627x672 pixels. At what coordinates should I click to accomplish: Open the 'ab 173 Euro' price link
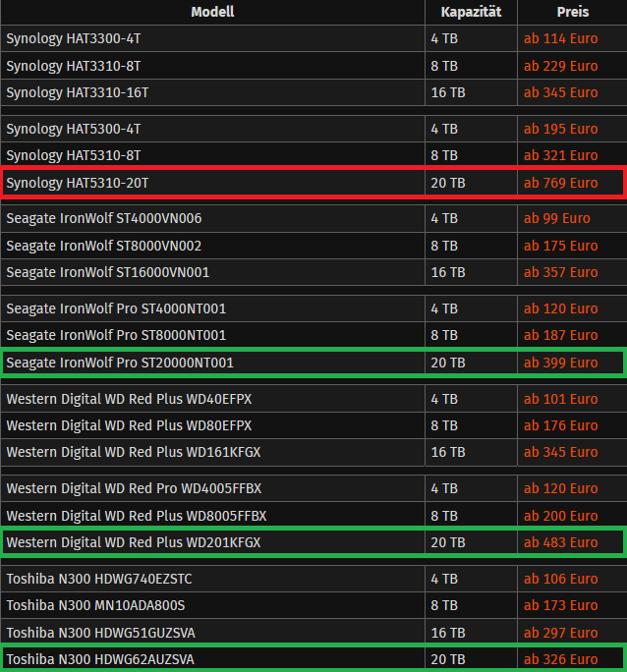(560, 605)
